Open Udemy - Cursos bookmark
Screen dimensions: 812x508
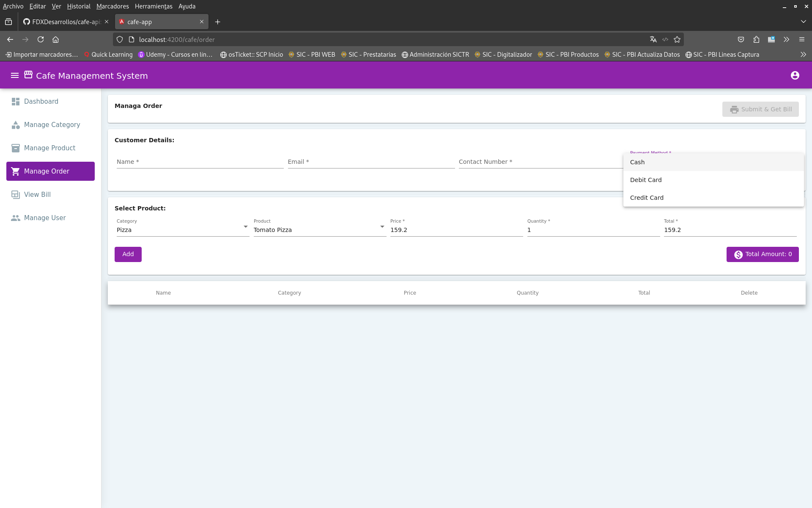[176, 55]
